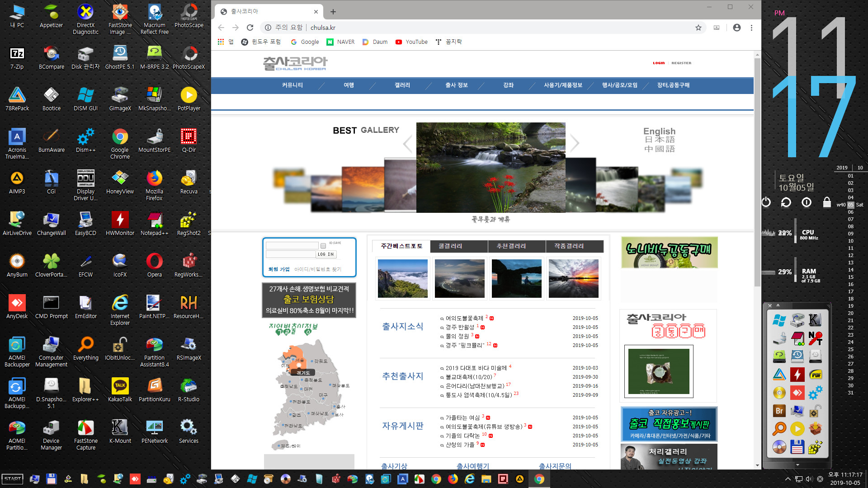
Task: Switch to the 쿨갤러리 tab
Action: 459,246
